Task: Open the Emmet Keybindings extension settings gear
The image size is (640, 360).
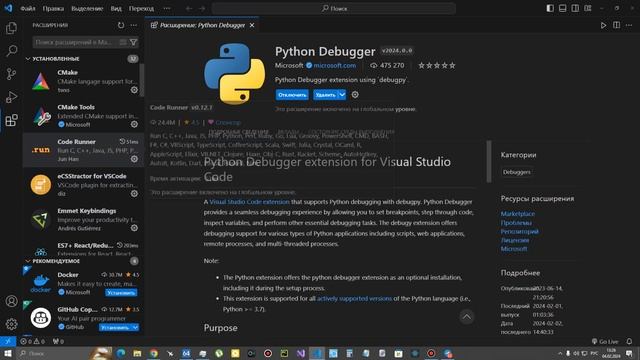Action: pyautogui.click(x=134, y=228)
